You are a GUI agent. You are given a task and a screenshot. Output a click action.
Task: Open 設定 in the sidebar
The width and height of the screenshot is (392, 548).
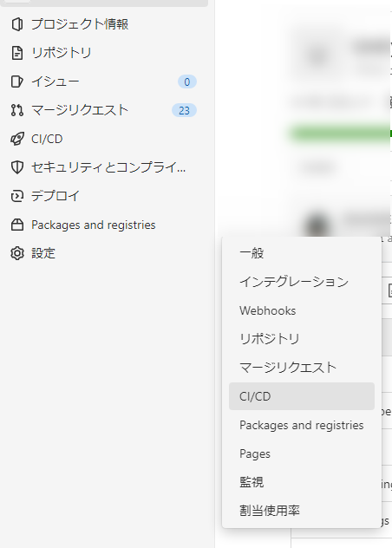click(x=43, y=253)
